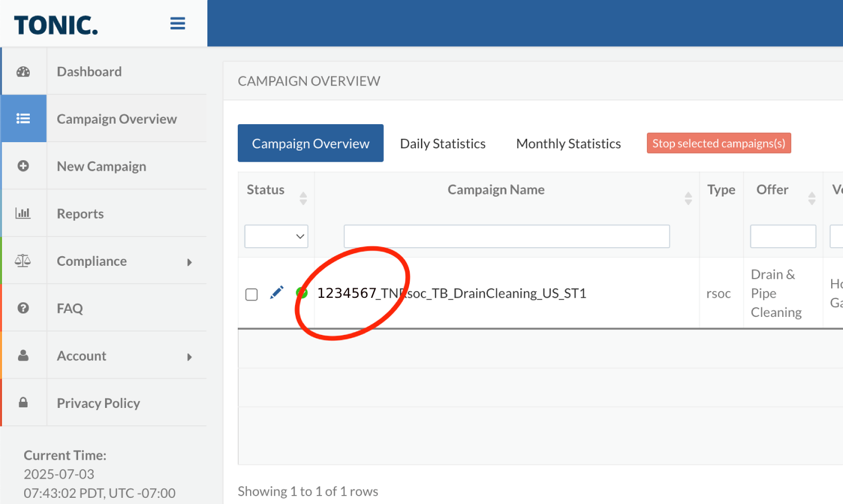Click the Campaign Name filter field

(507, 237)
